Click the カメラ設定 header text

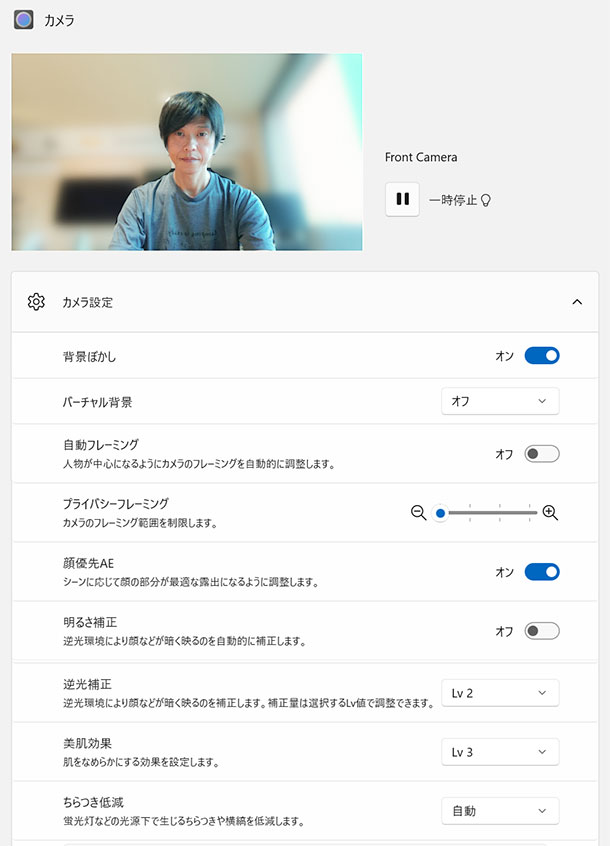tap(87, 302)
